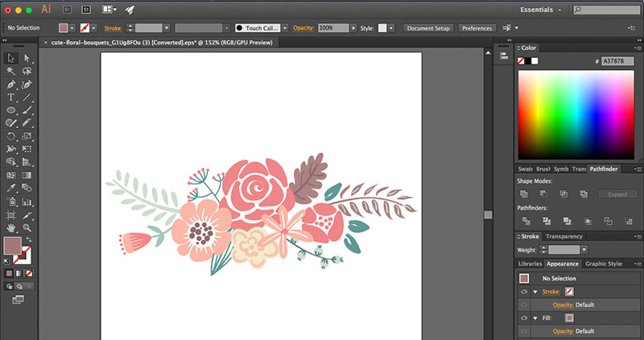The height and width of the screenshot is (340, 644).
Task: Toggle eye beside Opacity under Stroke
Action: pyautogui.click(x=524, y=305)
